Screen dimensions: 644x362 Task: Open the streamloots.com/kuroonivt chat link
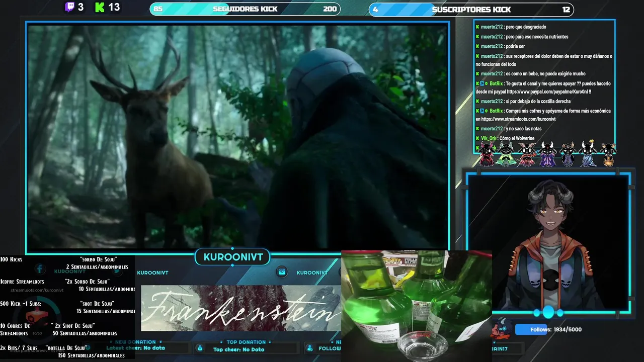(518, 119)
